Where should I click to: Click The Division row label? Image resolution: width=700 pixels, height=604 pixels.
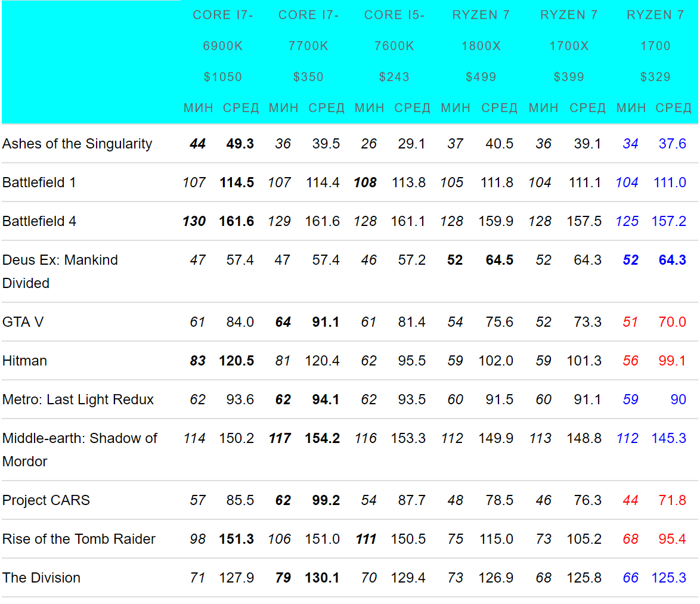point(41,578)
